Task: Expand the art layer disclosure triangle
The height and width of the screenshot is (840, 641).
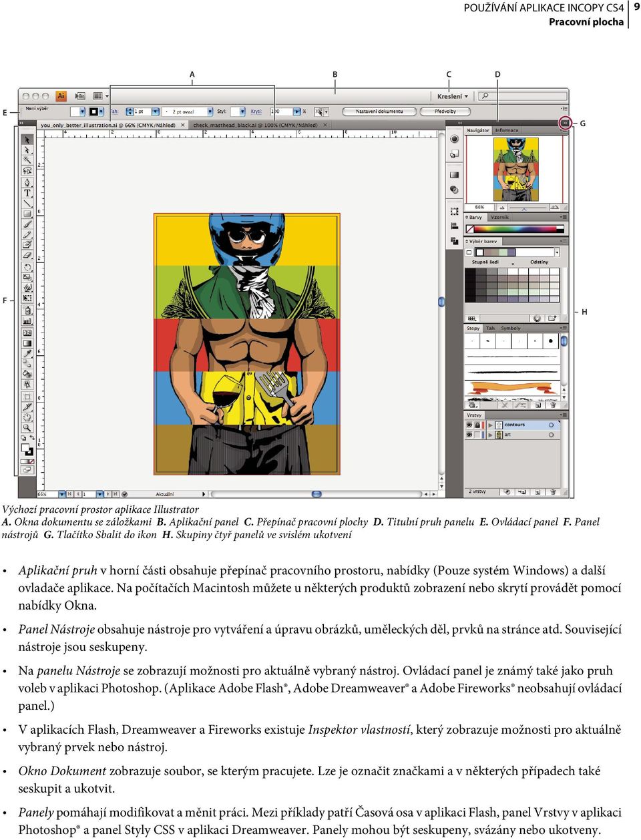Action: pyautogui.click(x=491, y=435)
